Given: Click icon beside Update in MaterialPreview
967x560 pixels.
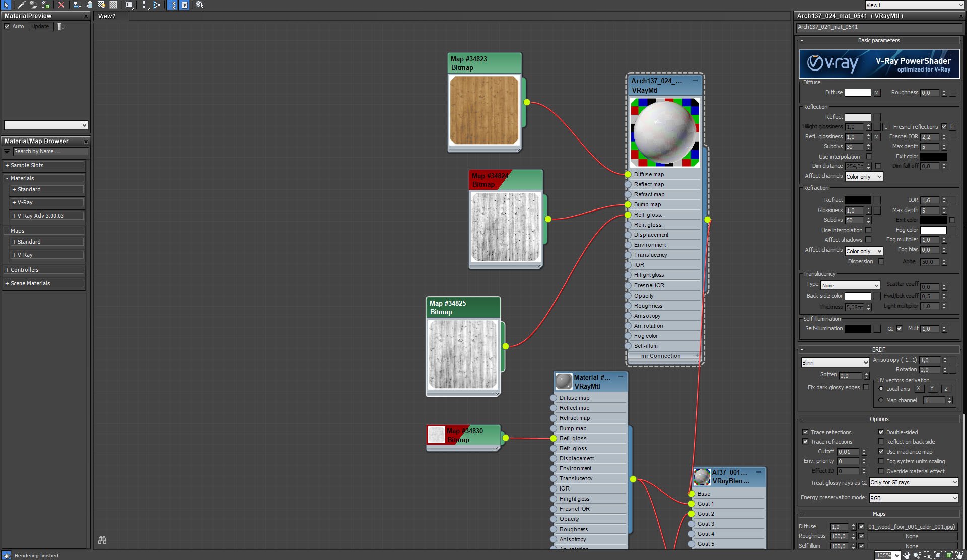Looking at the screenshot, I should (x=61, y=27).
